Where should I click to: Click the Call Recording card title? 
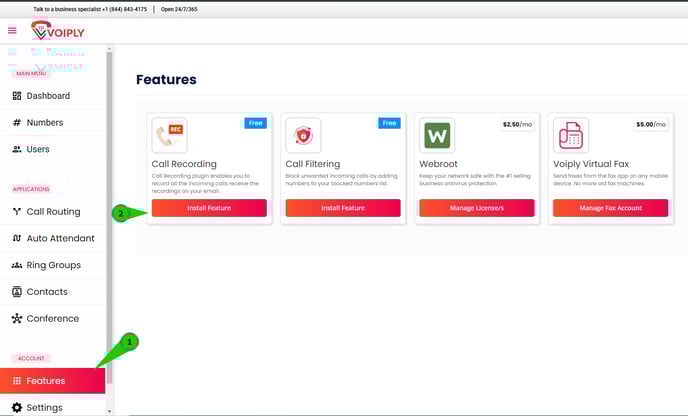point(184,164)
